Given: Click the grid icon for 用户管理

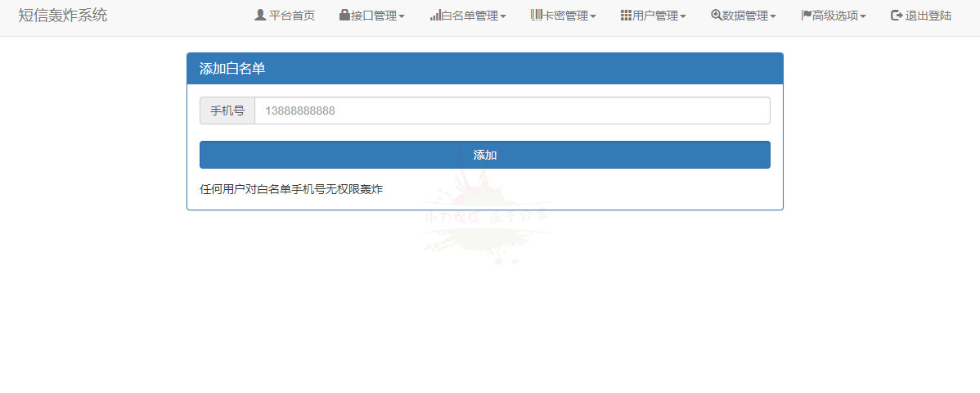Looking at the screenshot, I should [626, 15].
